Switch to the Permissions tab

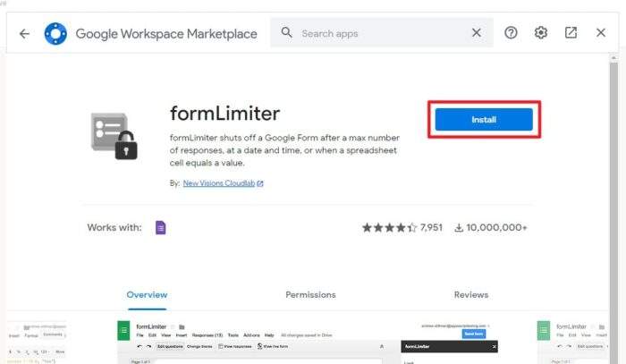[310, 295]
